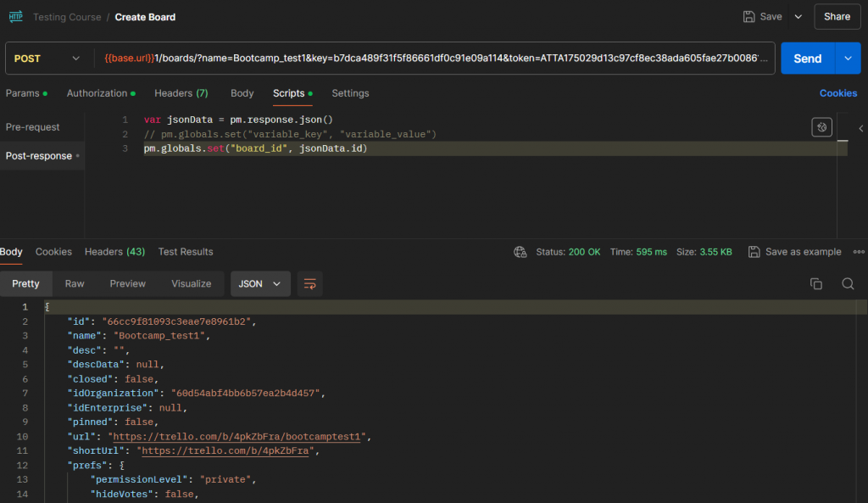This screenshot has height=503, width=868.
Task: Open the request Headers (7) tab
Action: point(181,93)
